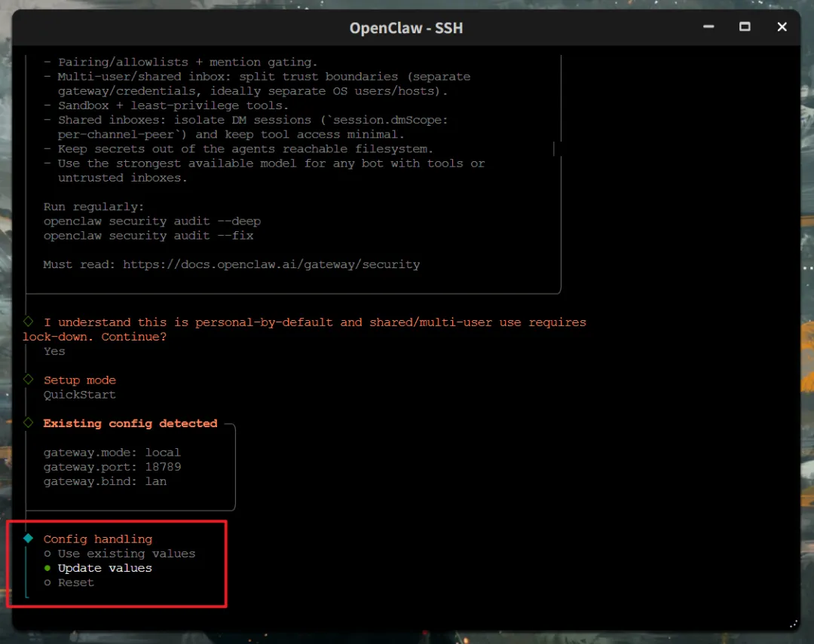
Task: Minimize the OpenClaw - SSH window
Action: (708, 27)
